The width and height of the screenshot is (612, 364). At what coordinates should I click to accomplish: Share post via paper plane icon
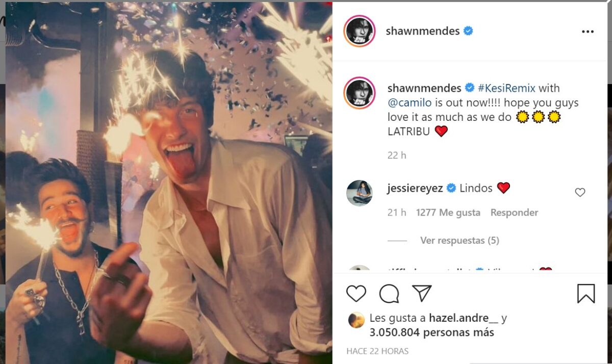422,293
